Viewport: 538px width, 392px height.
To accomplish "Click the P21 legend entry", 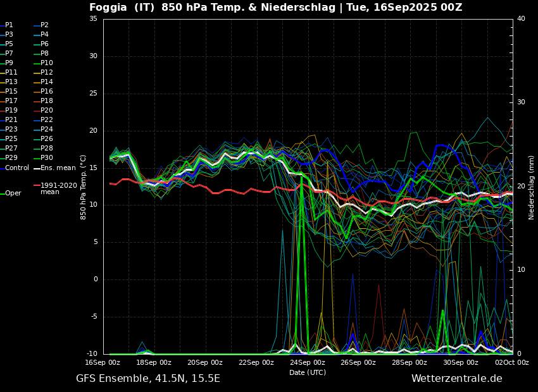I will tap(11, 119).
